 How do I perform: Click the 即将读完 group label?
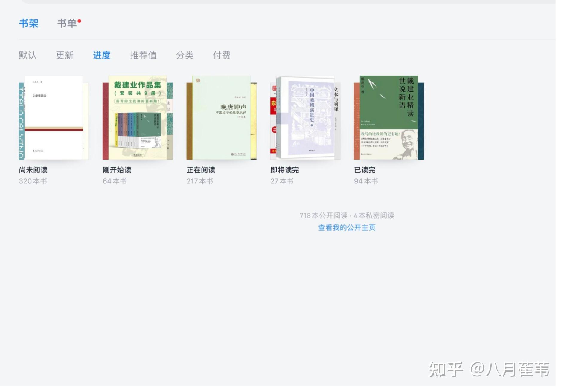click(285, 170)
